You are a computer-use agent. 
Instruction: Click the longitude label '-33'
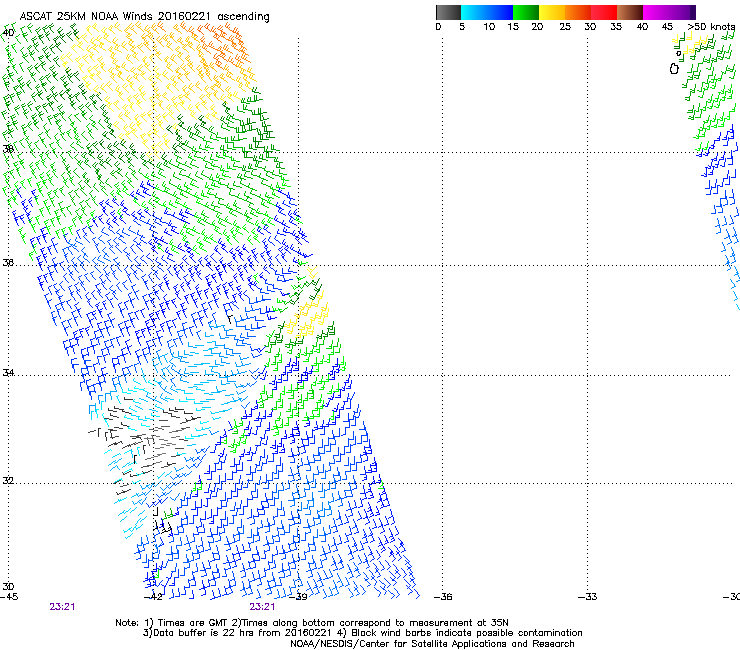588,597
